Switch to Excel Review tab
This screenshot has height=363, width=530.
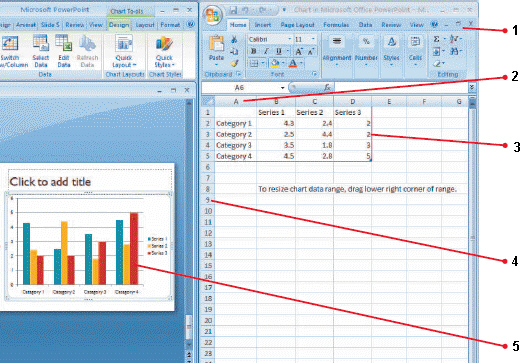391,25
